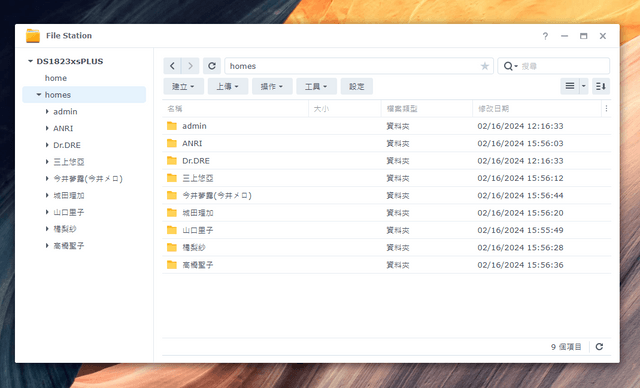Click the folder icon in the 城田理加 row

coord(172,213)
